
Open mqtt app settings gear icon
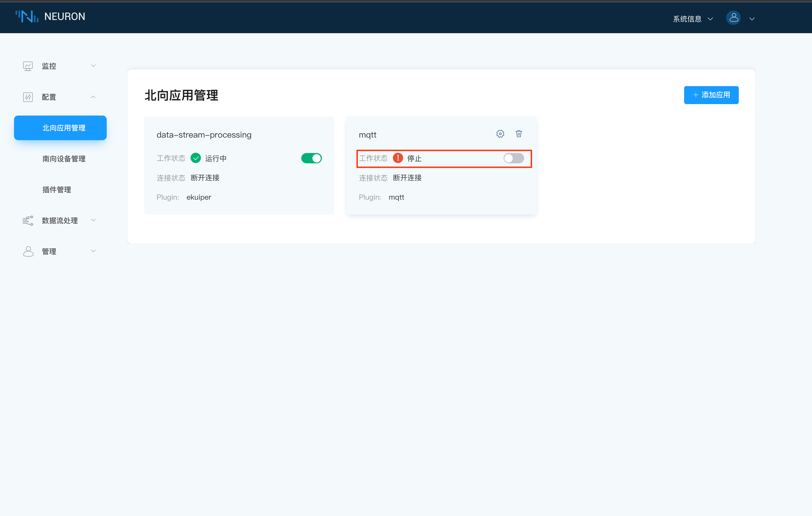(x=500, y=134)
